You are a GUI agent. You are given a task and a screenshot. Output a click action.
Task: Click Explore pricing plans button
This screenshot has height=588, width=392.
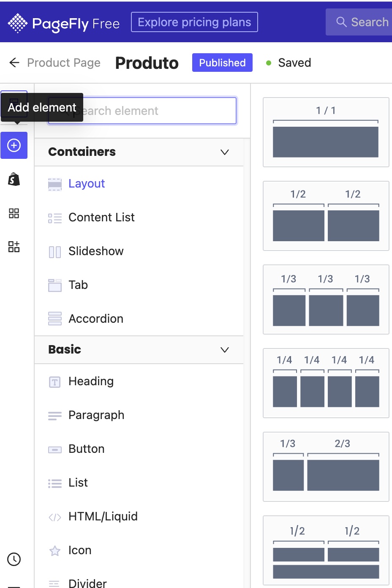194,22
